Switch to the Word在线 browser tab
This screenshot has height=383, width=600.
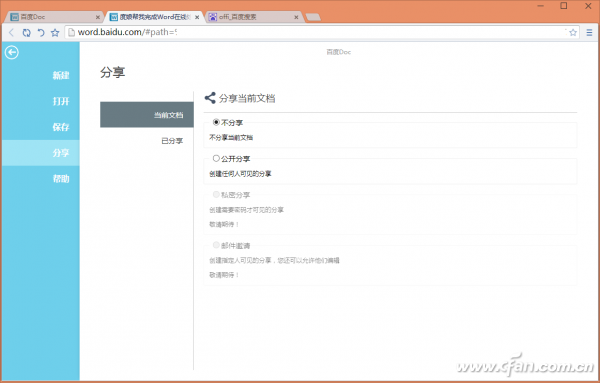154,17
